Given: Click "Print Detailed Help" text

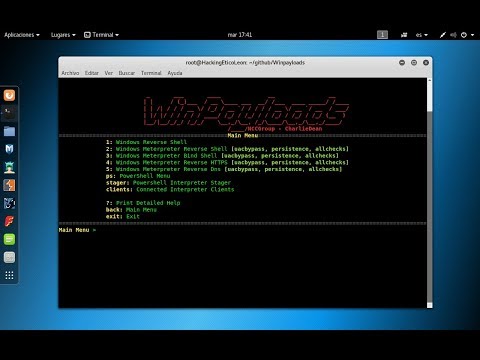Looking at the screenshot, I should pos(148,203).
